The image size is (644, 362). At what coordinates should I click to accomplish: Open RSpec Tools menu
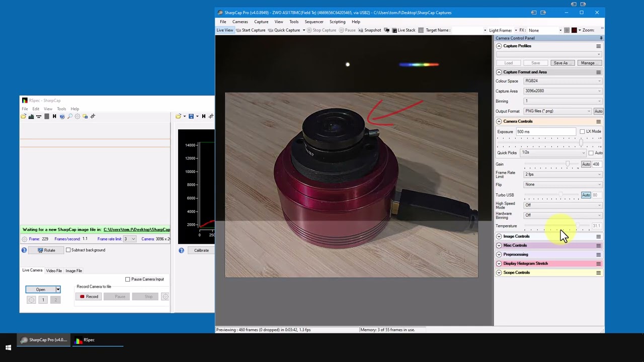coord(61,109)
